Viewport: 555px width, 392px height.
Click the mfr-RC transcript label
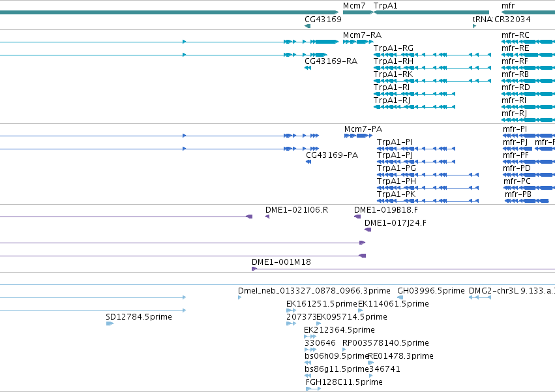tap(515, 35)
